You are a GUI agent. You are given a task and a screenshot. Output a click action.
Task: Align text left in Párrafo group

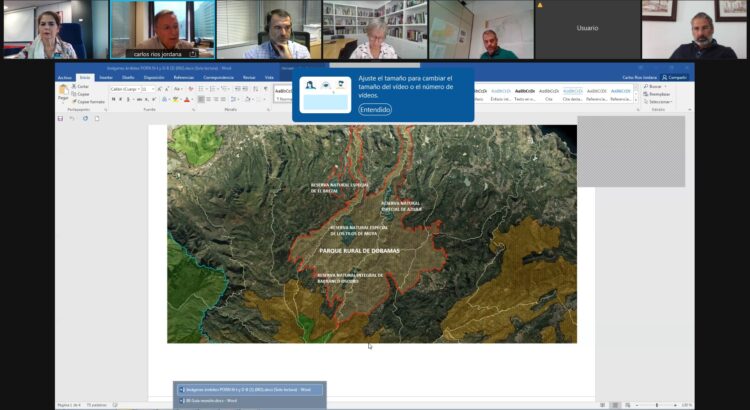(201, 99)
